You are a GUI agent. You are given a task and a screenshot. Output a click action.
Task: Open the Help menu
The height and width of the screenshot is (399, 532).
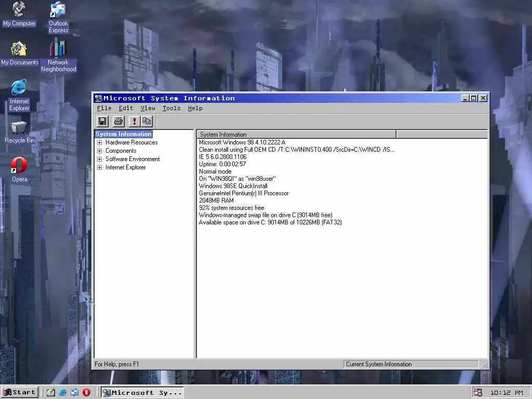click(x=195, y=108)
